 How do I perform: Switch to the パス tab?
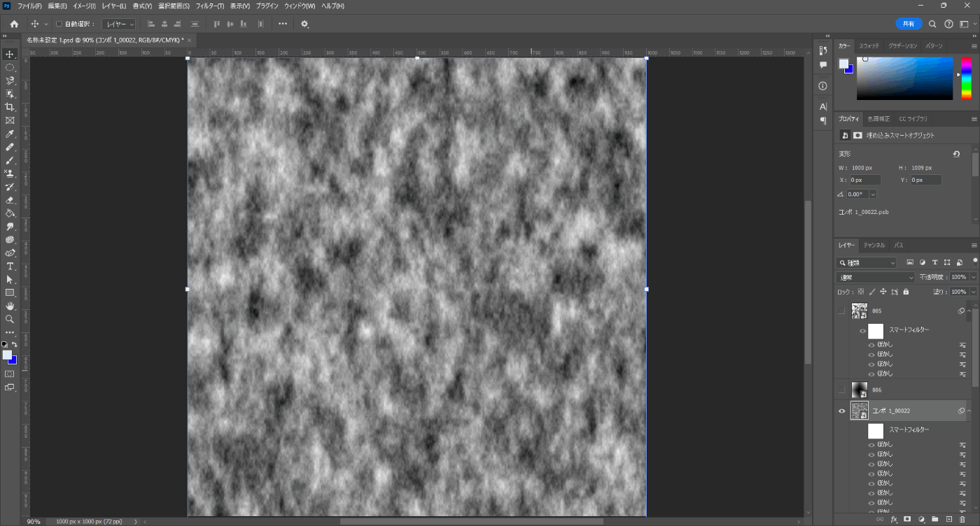pos(899,246)
